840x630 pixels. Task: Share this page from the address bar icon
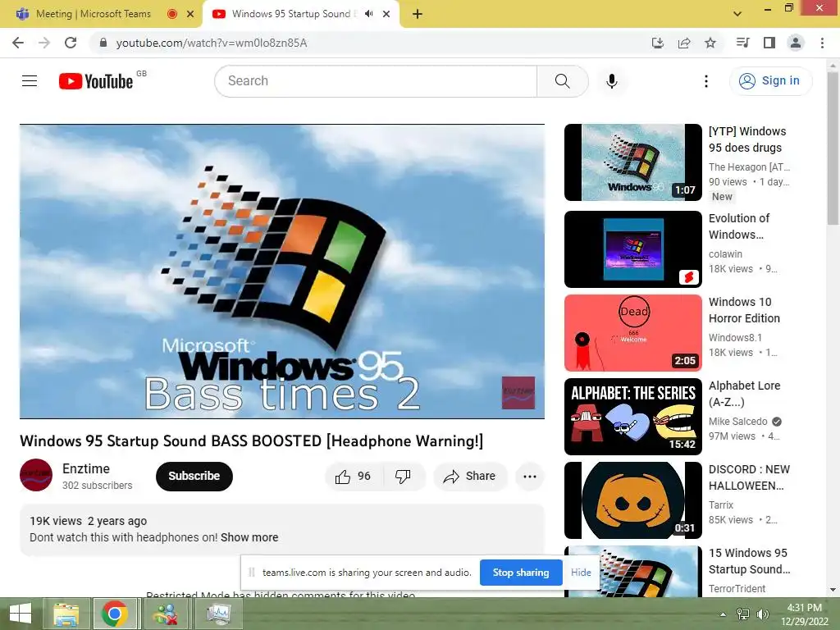pyautogui.click(x=684, y=43)
